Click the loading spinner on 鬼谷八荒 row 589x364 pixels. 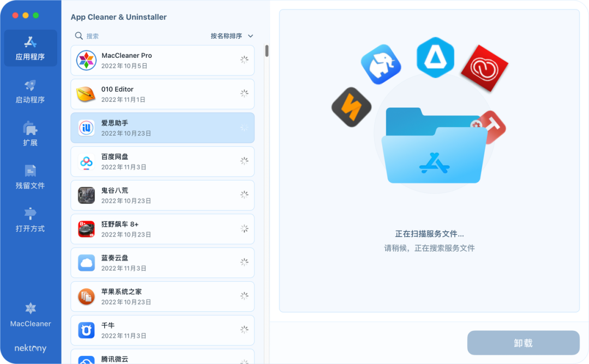point(244,195)
